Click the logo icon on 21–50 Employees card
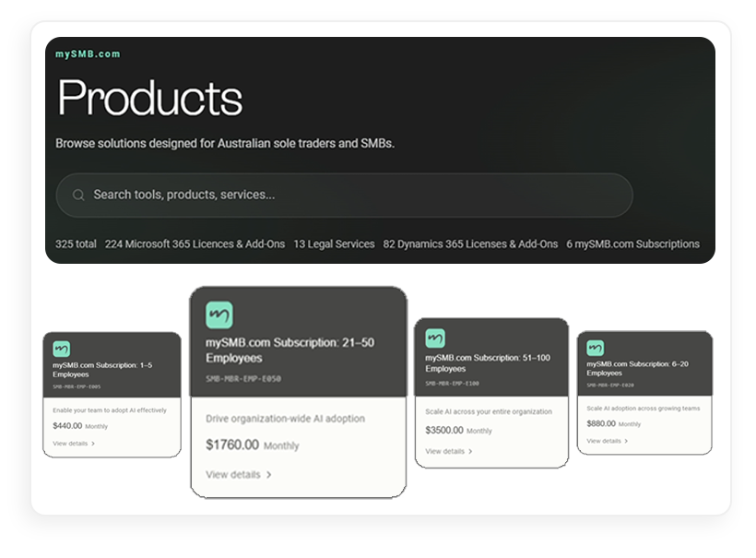The image size is (756, 558). [x=219, y=315]
